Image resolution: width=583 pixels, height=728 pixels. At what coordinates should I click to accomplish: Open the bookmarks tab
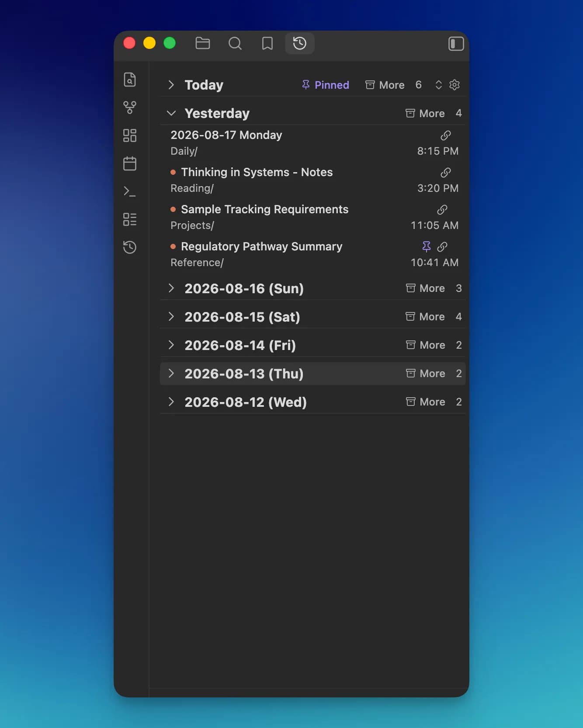point(267,43)
